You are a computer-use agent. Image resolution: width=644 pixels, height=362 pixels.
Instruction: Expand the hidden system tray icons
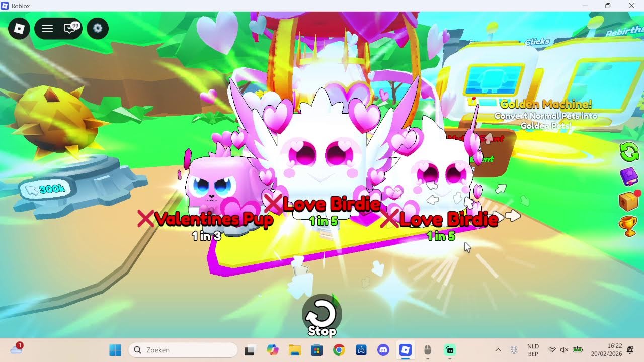[498, 350]
